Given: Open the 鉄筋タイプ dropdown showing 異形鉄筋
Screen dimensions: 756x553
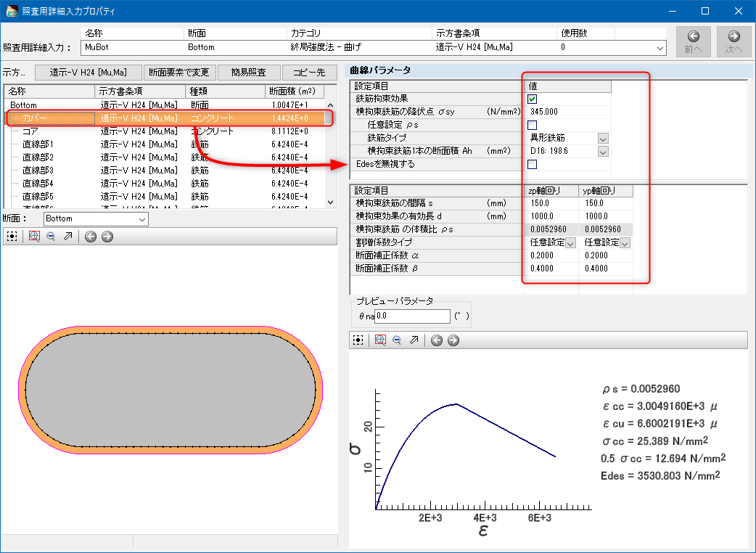Looking at the screenshot, I should click(x=603, y=138).
